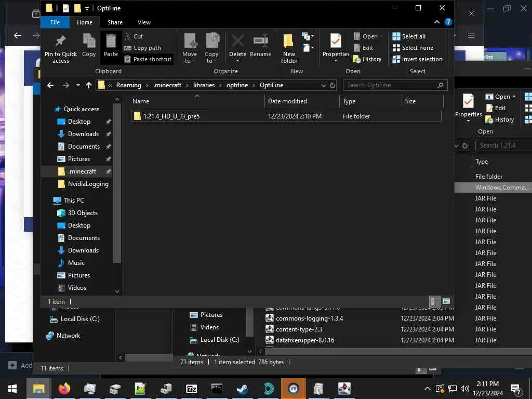
Task: Click Search 1.21.4 field in back window
Action: [503, 145]
